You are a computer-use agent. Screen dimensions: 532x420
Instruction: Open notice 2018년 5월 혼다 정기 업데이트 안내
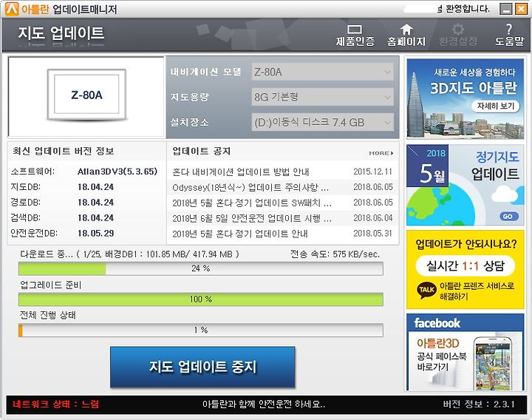(240, 234)
